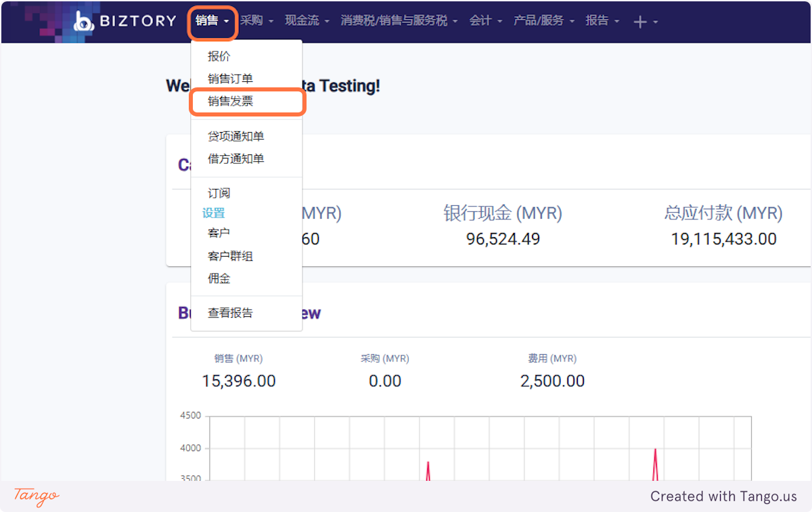Image resolution: width=812 pixels, height=512 pixels.
Task: Click the 96,524.49 bank cash value
Action: click(503, 239)
